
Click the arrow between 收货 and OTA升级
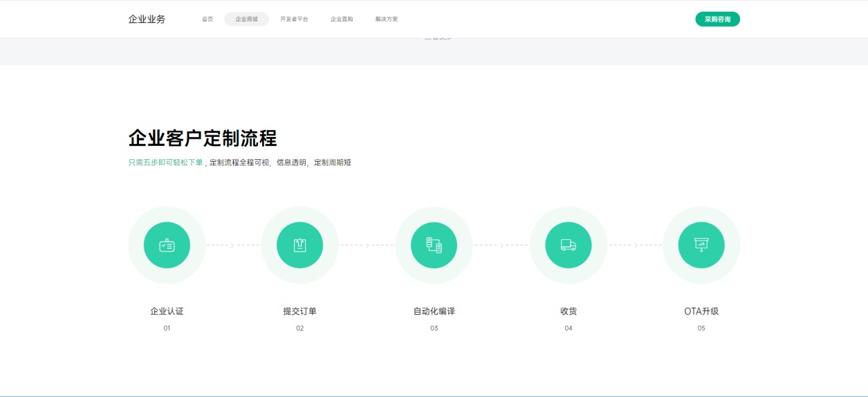click(x=635, y=245)
